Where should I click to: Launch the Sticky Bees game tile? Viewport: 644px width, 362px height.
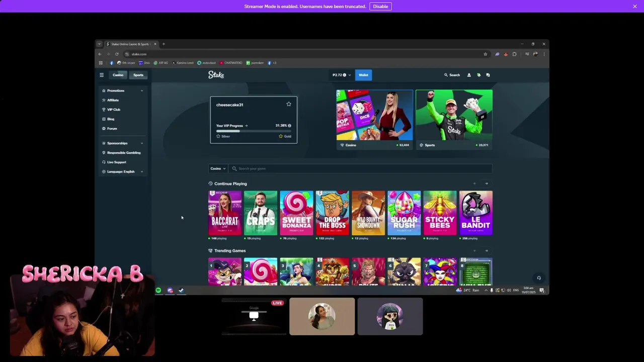click(x=440, y=213)
